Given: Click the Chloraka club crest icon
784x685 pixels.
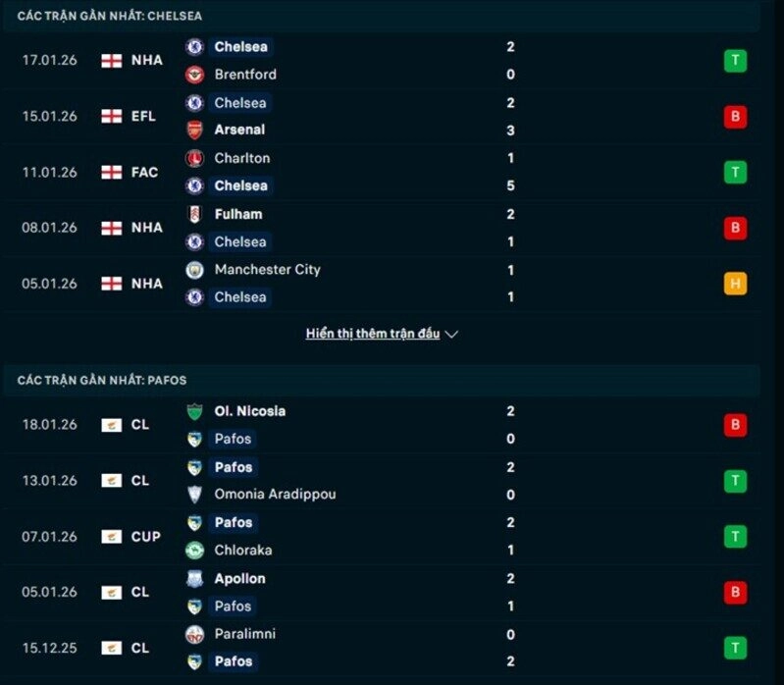Looking at the screenshot, I should tap(194, 551).
